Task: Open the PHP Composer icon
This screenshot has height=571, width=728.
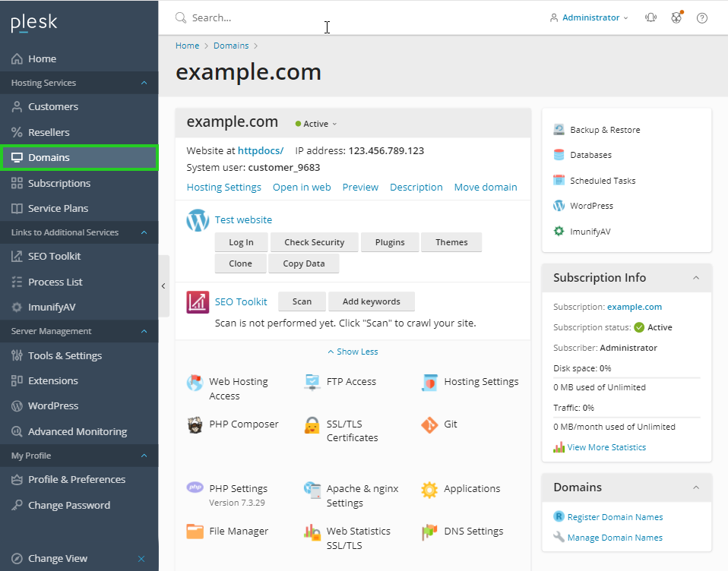Action: 195,424
